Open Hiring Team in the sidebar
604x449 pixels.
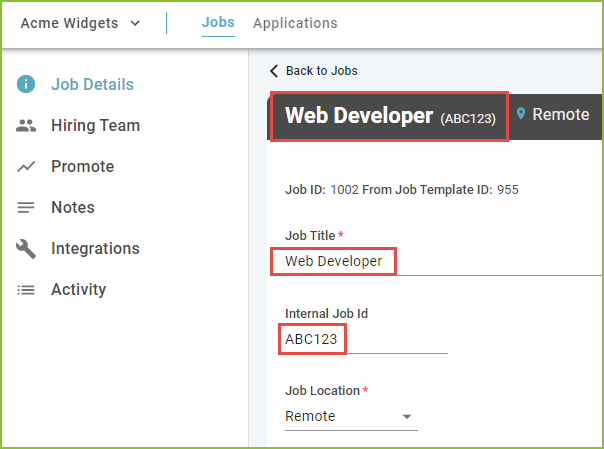click(x=96, y=126)
